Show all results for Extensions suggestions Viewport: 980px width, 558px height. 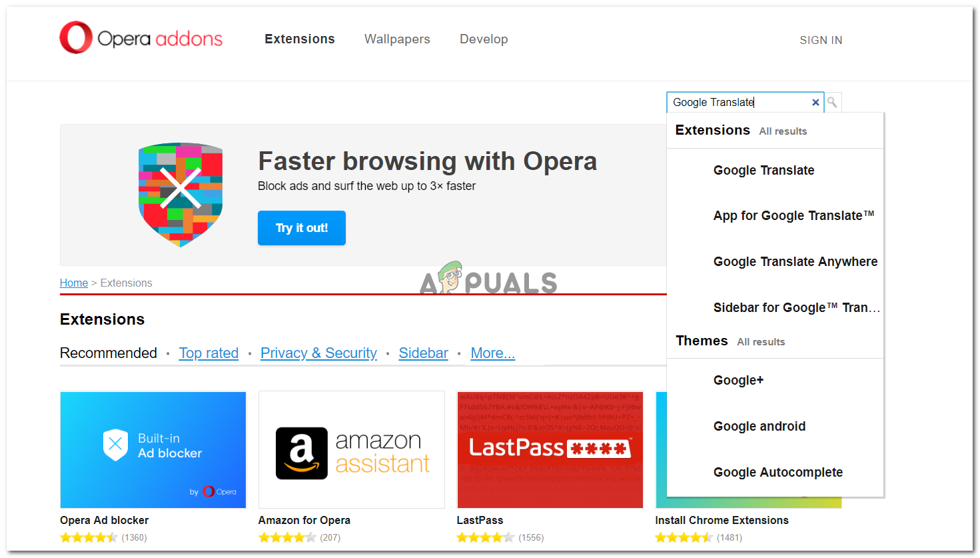[x=783, y=131]
